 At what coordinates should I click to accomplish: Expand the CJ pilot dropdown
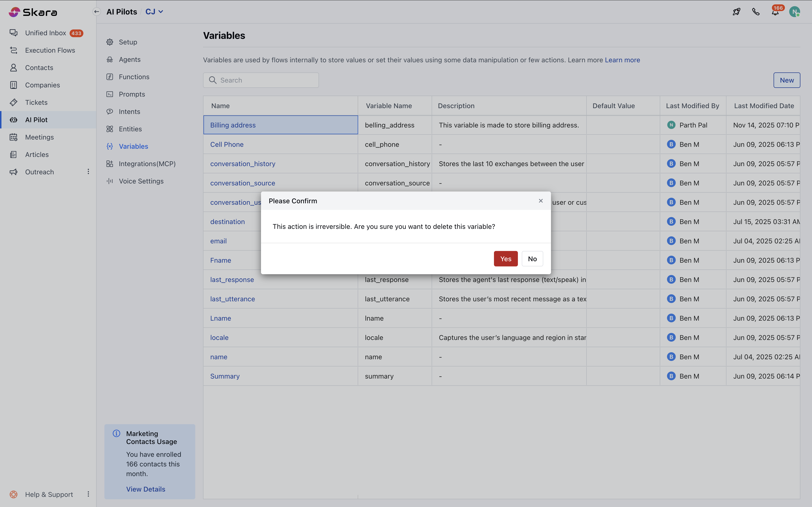pos(154,12)
